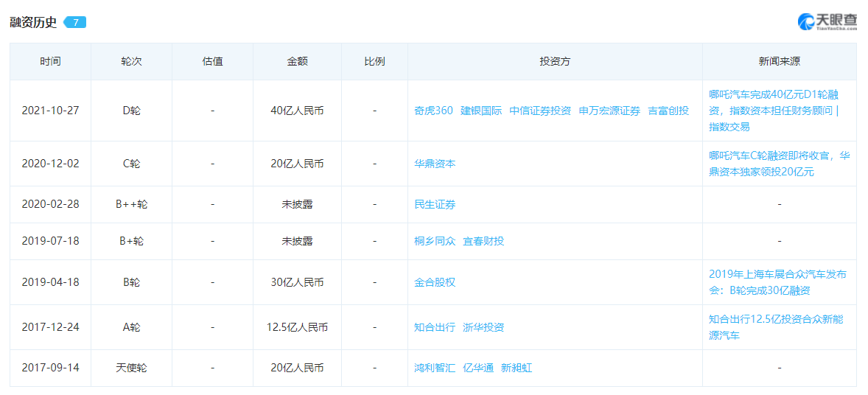The image size is (868, 395).
Task: Click the B轮 round cell
Action: pos(131,282)
